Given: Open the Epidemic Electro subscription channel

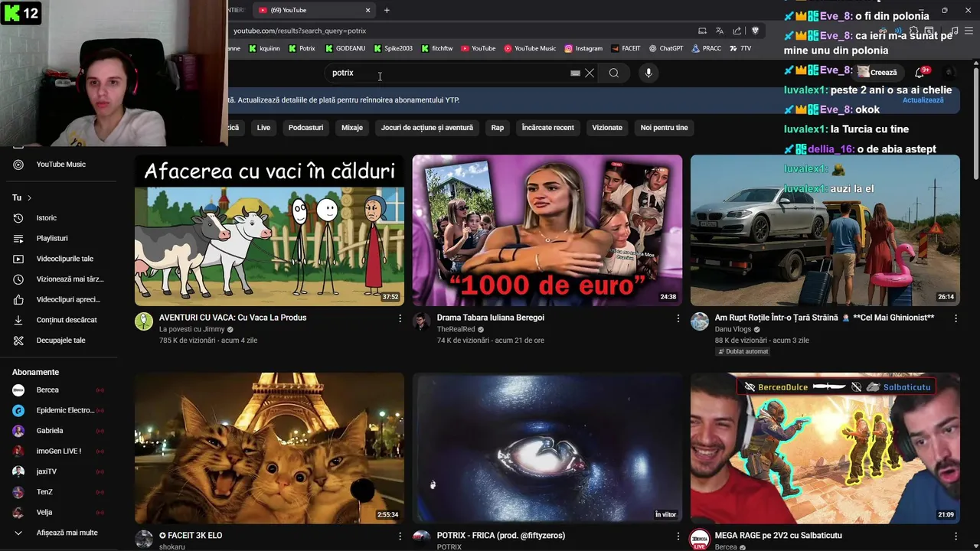Looking at the screenshot, I should tap(58, 410).
